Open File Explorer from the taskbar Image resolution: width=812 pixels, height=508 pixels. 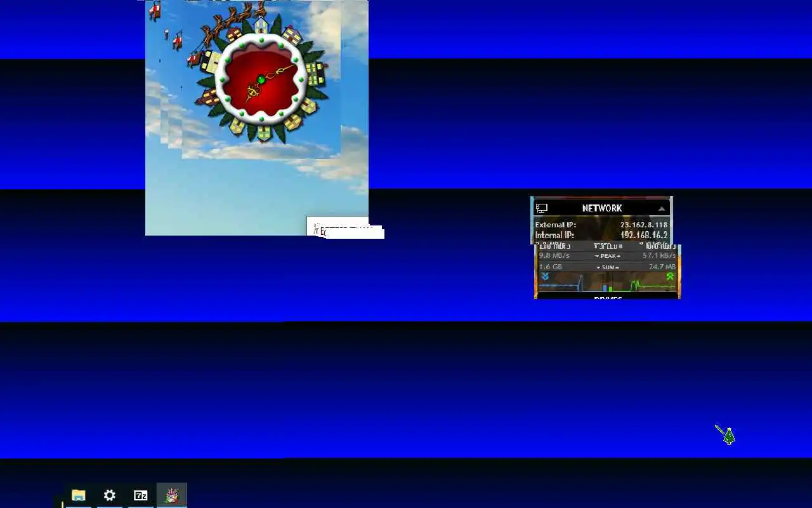78,495
